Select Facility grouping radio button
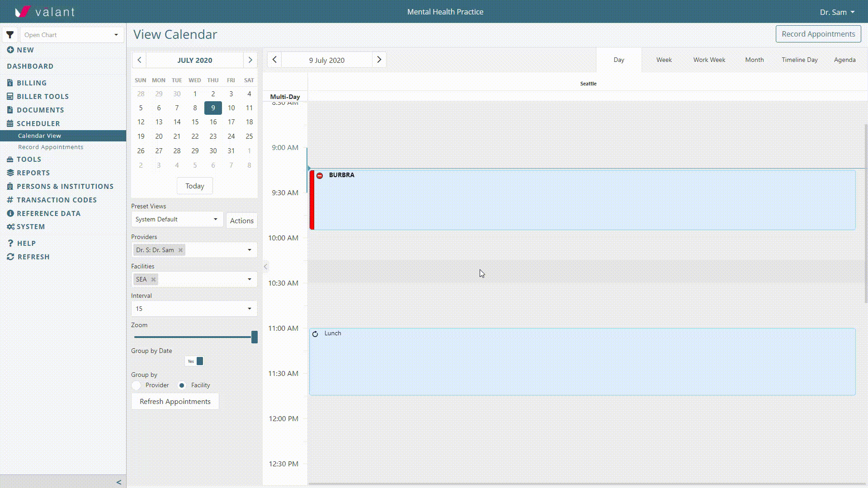The width and height of the screenshot is (868, 488). click(x=182, y=385)
